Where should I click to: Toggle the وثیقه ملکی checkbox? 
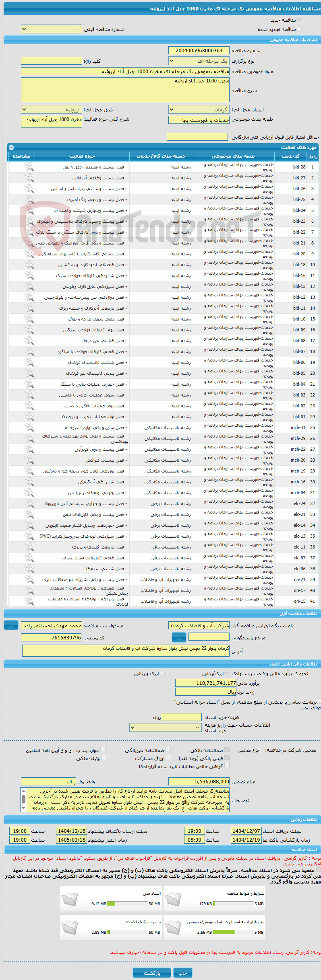(x=104, y=758)
